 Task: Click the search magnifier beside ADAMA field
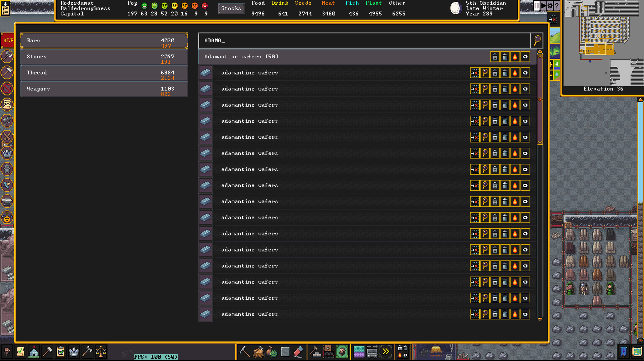tap(537, 40)
